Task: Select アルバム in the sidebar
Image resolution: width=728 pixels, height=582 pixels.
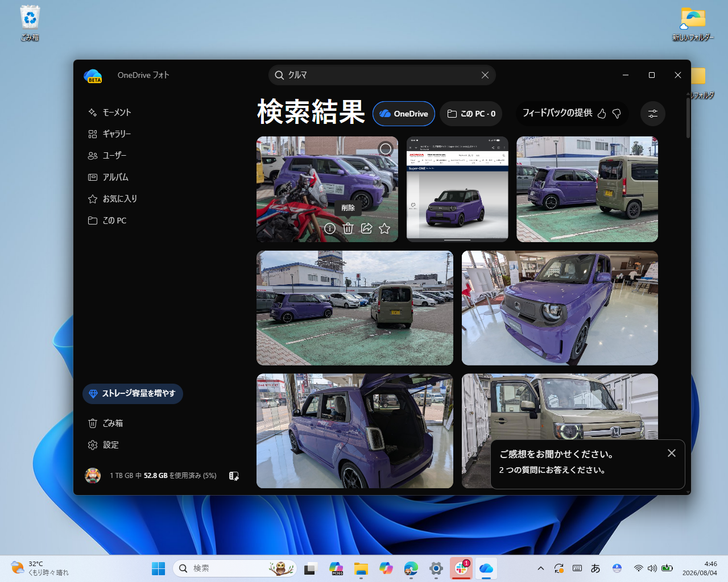Action: pyautogui.click(x=108, y=177)
